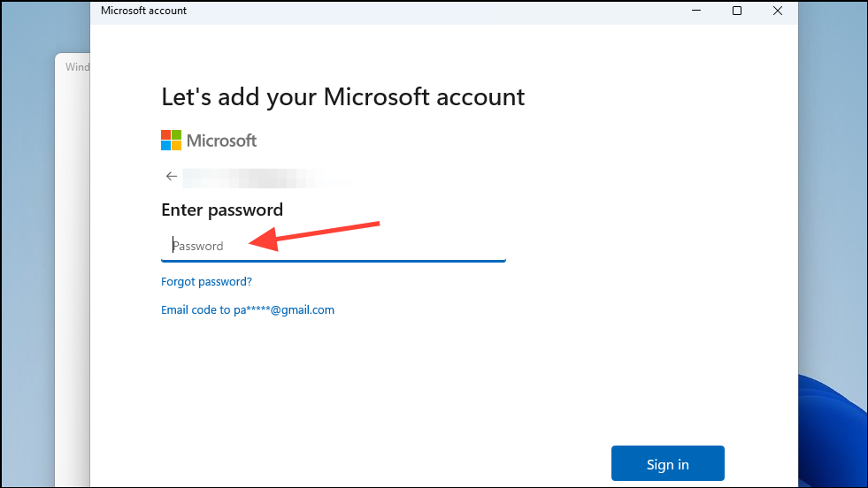Click empty white space below the email code link
The height and width of the screenshot is (488, 868).
click(388, 382)
